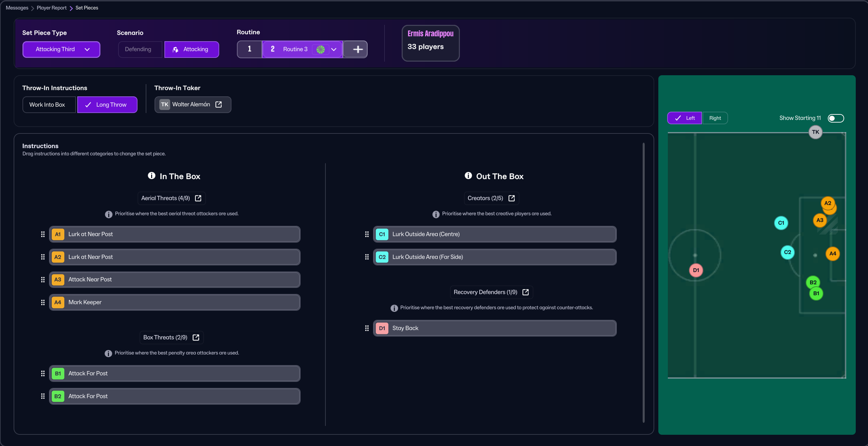
Task: Switch to the Defending scenario tab
Action: [138, 49]
